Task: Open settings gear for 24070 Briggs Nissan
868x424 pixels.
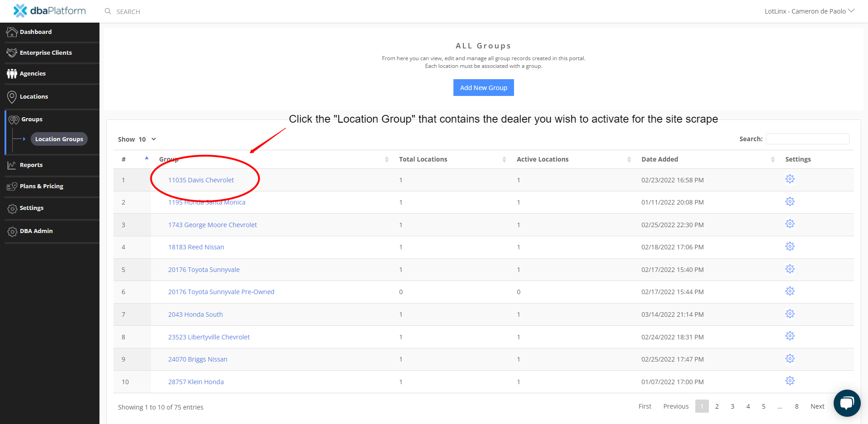Action: (x=790, y=358)
